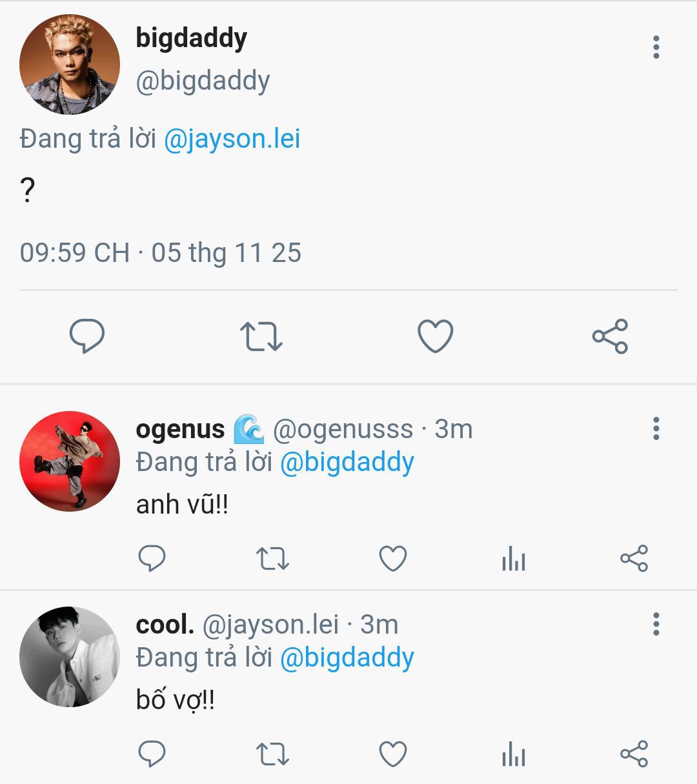
Task: Open more options on ogenus's reply
Action: click(x=656, y=428)
